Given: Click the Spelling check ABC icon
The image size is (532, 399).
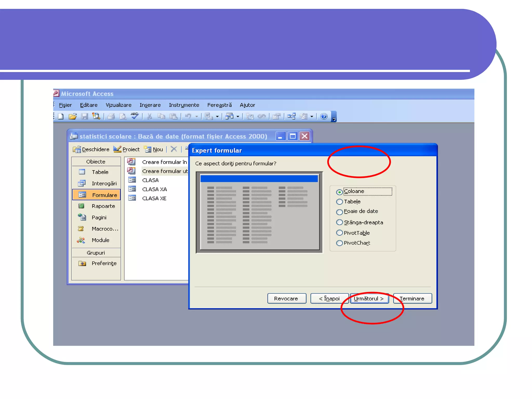Looking at the screenshot, I should (x=135, y=116).
